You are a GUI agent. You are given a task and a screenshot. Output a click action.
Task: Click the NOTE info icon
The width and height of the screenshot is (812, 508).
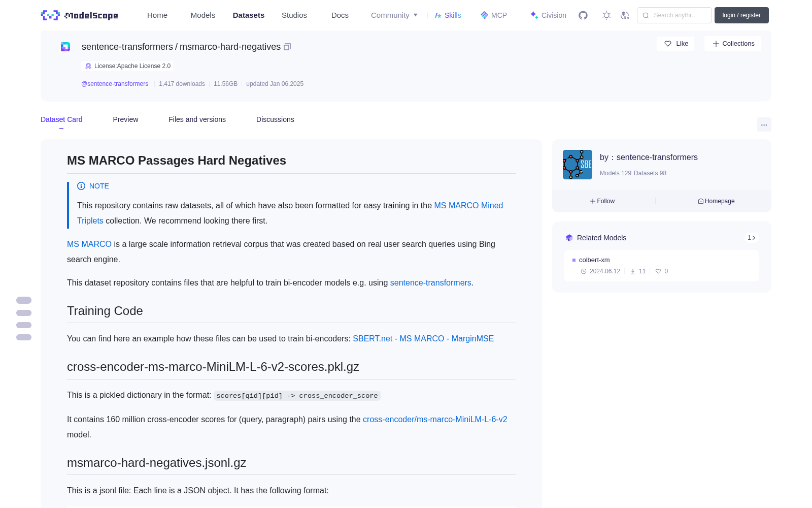[81, 186]
